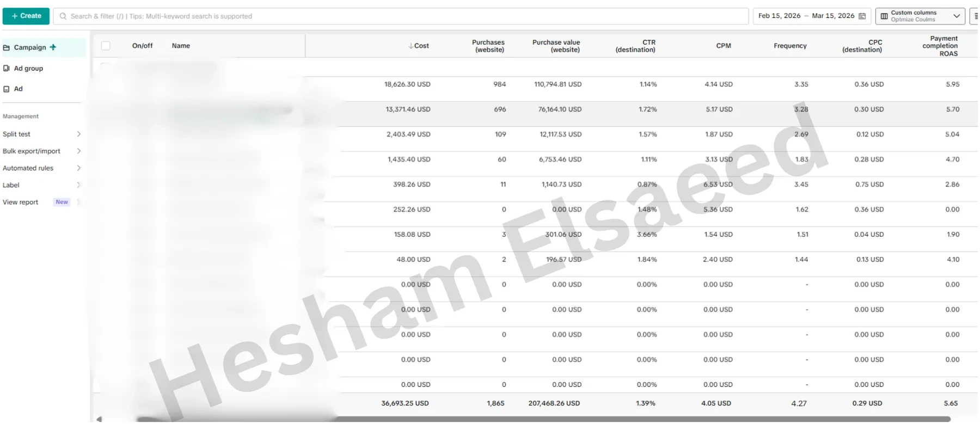Click the Ad icon in sidebar

(x=7, y=89)
